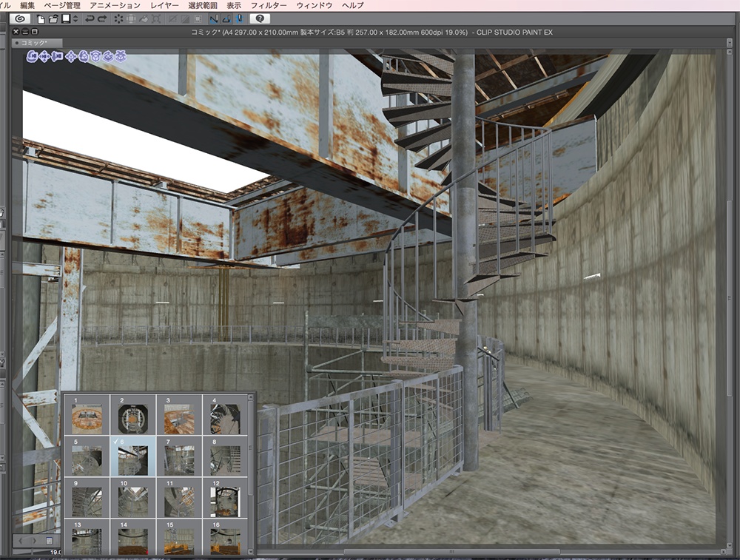Open the help question mark button
Viewport: 740px width, 560px height.
coord(260,19)
